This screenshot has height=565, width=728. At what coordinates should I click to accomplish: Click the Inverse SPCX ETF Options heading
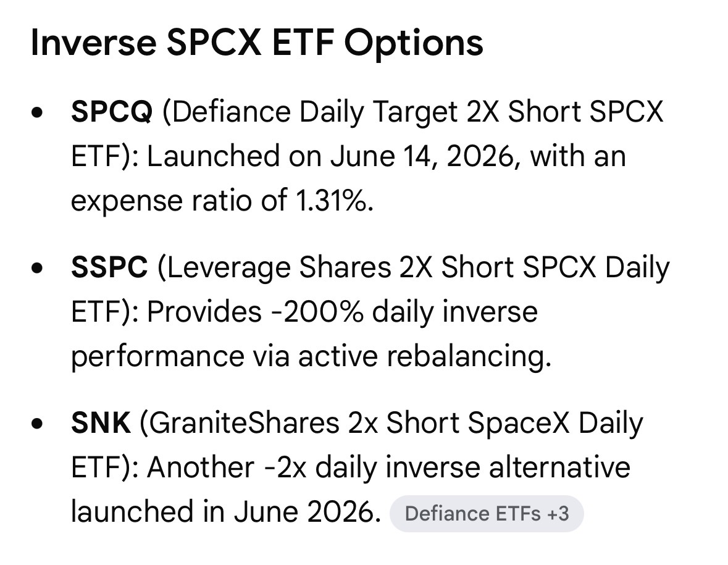click(257, 43)
